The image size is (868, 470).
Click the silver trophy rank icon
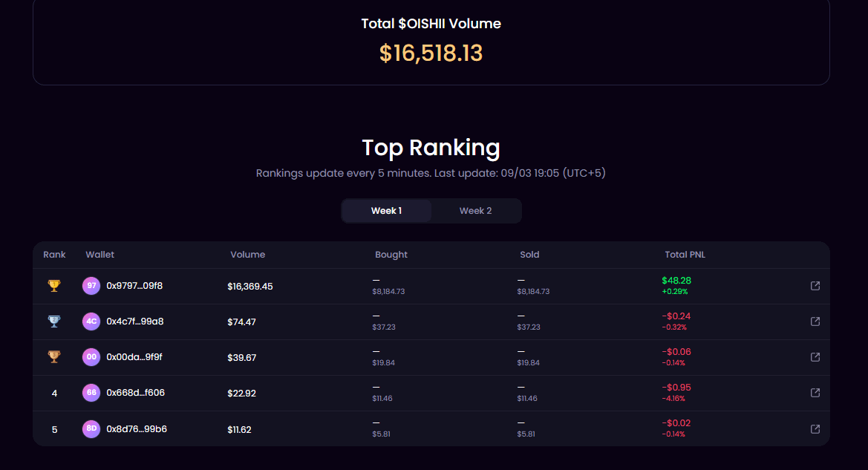click(x=54, y=322)
